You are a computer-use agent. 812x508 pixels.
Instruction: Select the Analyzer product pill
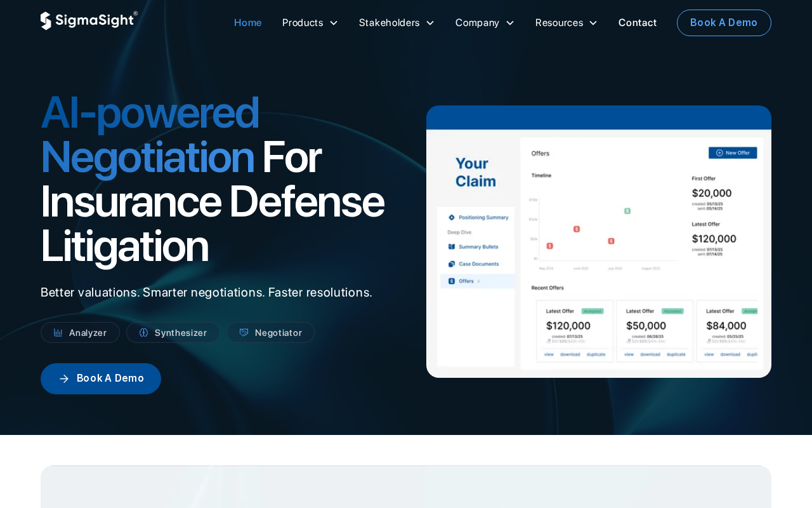[80, 333]
